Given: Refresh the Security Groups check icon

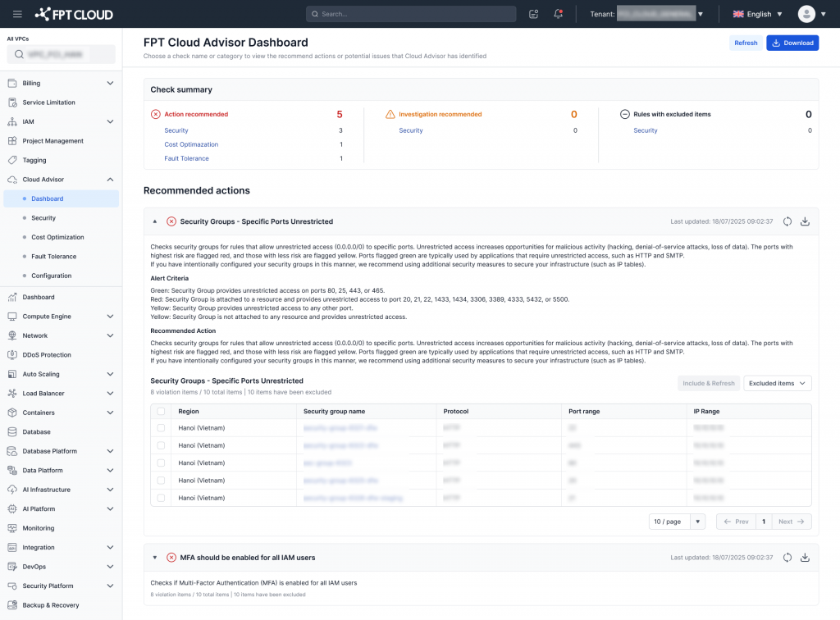Looking at the screenshot, I should (x=787, y=221).
